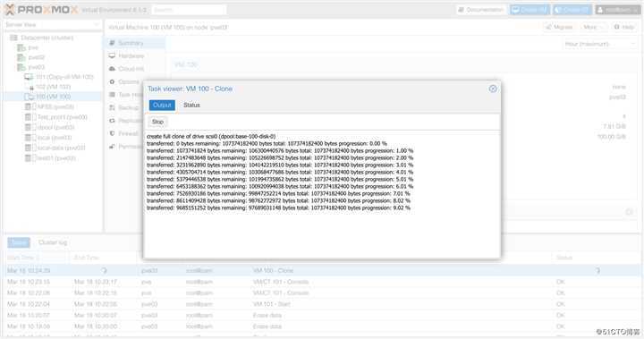Click the Proxmox logo
Viewport: 644px width, 339px height.
[41, 10]
